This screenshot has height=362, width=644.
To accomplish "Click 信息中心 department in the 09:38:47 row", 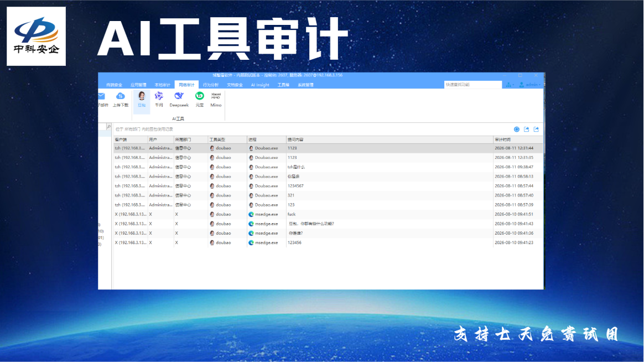I will tap(183, 167).
